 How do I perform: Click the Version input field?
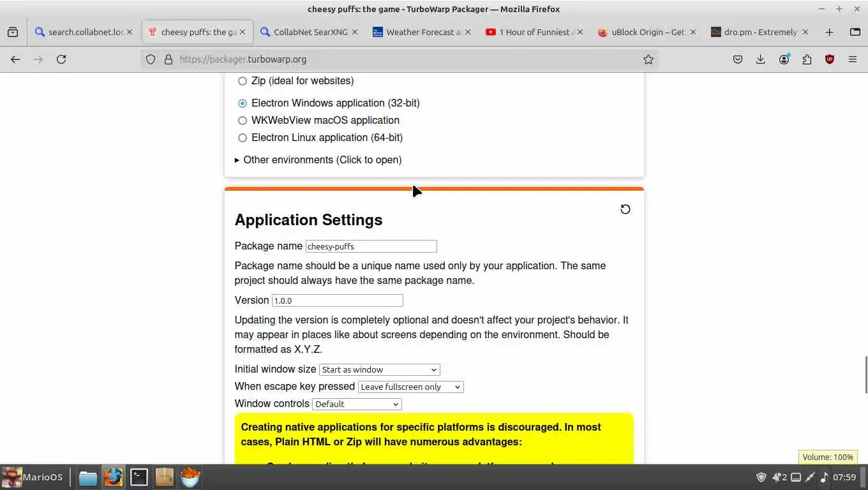(x=337, y=301)
